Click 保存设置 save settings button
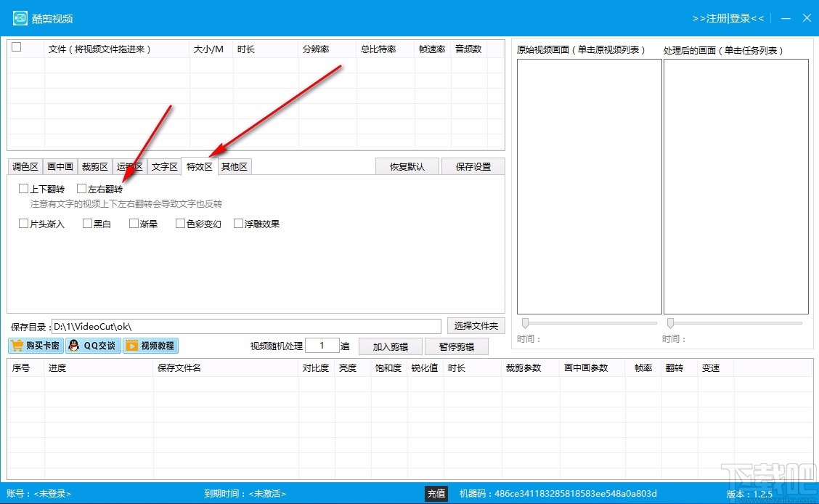819x504 pixels. coord(473,166)
